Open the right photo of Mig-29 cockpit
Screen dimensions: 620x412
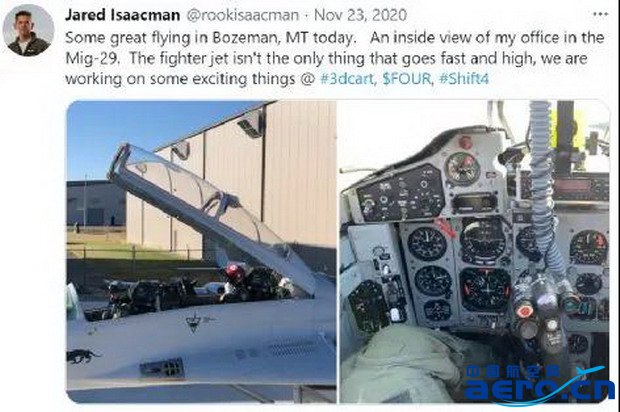[474, 252]
